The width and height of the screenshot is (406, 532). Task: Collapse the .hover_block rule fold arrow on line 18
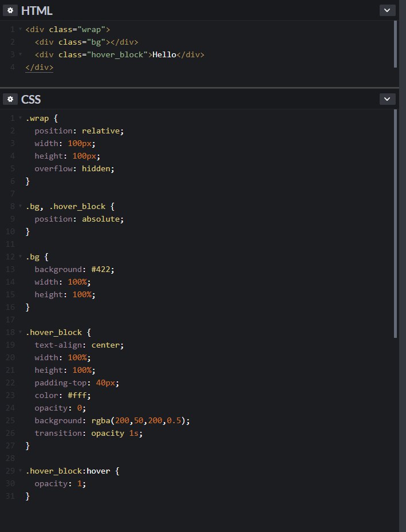pyautogui.click(x=21, y=332)
